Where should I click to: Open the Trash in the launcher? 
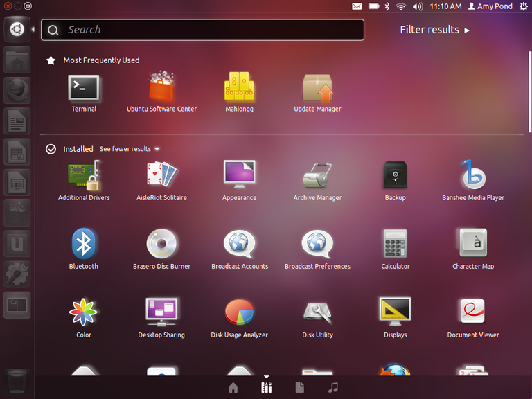[17, 382]
